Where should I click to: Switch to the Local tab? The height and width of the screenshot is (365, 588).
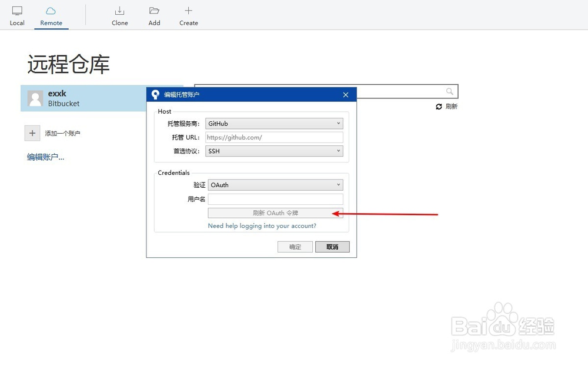(x=17, y=16)
